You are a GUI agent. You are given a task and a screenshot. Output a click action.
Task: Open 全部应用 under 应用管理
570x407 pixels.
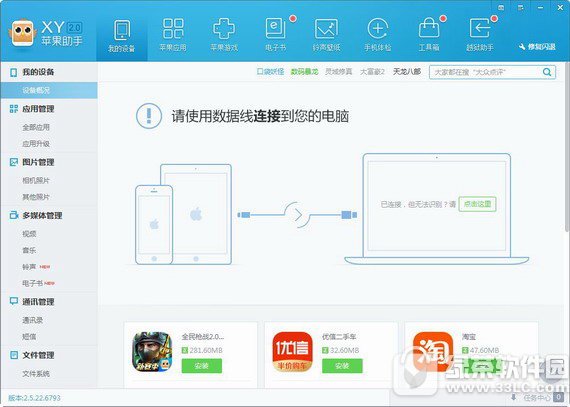(36, 127)
